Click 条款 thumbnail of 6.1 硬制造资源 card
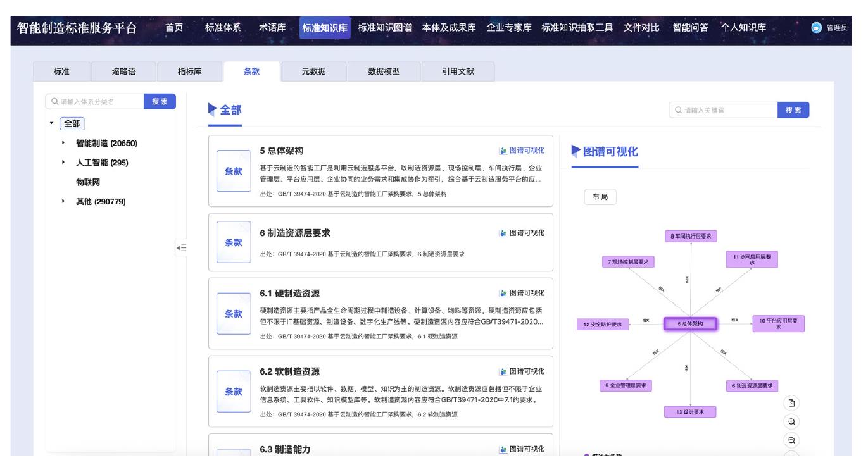 point(234,313)
